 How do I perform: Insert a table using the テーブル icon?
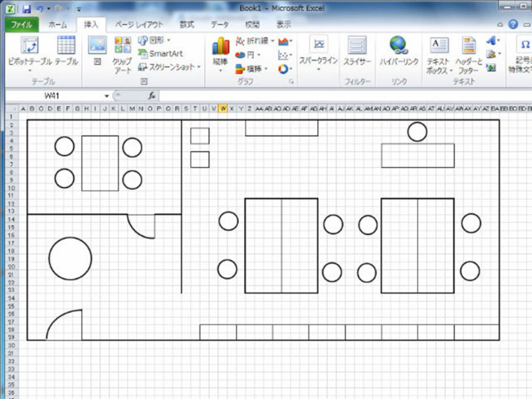(66, 46)
